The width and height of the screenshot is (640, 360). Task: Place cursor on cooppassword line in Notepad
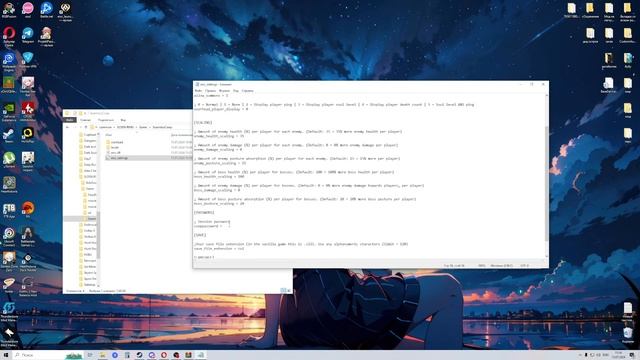(x=208, y=226)
